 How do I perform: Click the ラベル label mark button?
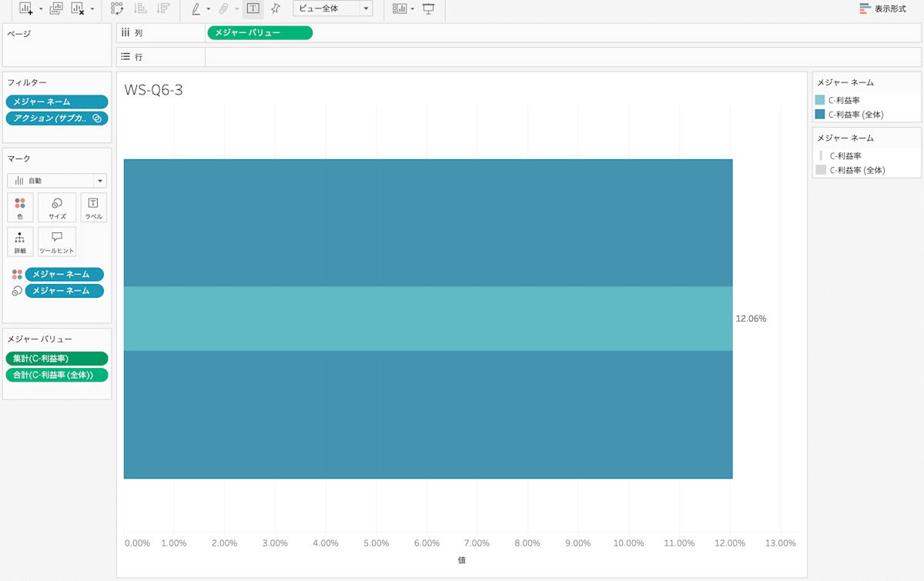click(x=93, y=208)
